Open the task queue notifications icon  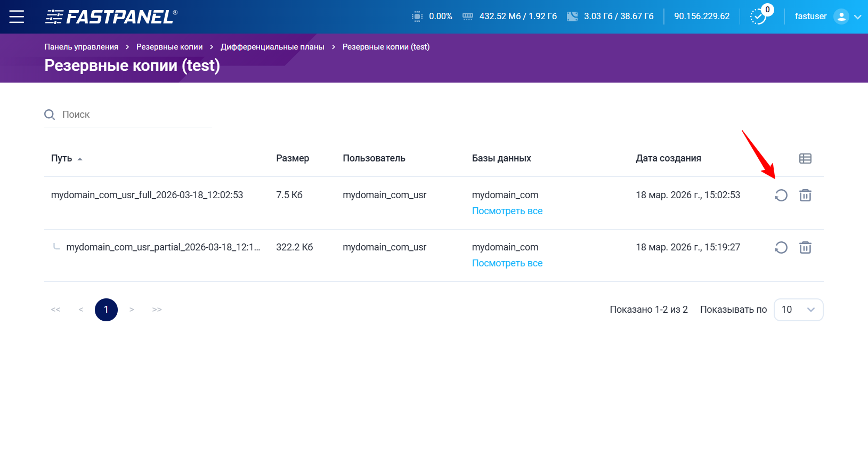click(758, 17)
